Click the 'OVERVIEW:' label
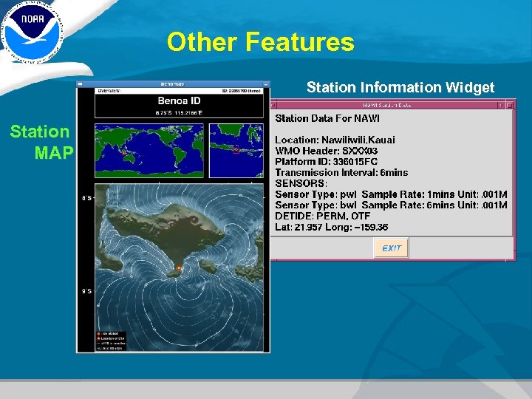 pos(109,91)
